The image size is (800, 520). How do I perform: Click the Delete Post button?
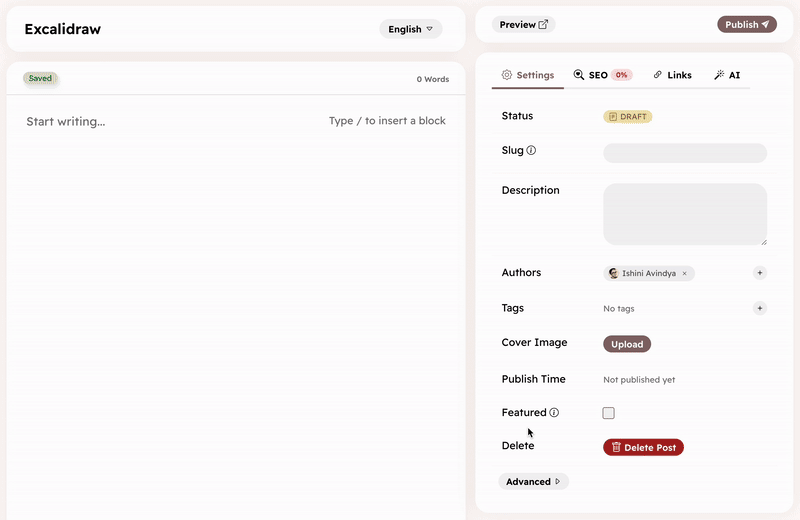point(643,447)
